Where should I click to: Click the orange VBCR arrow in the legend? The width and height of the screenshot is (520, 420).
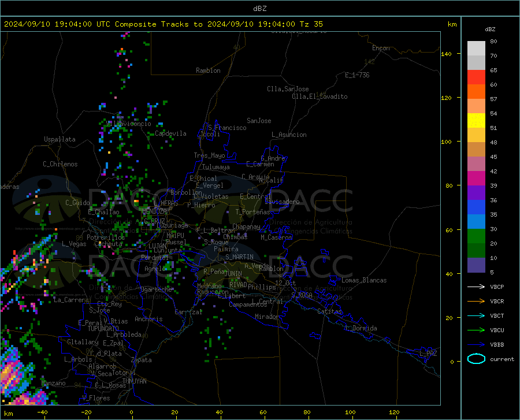pyautogui.click(x=476, y=302)
